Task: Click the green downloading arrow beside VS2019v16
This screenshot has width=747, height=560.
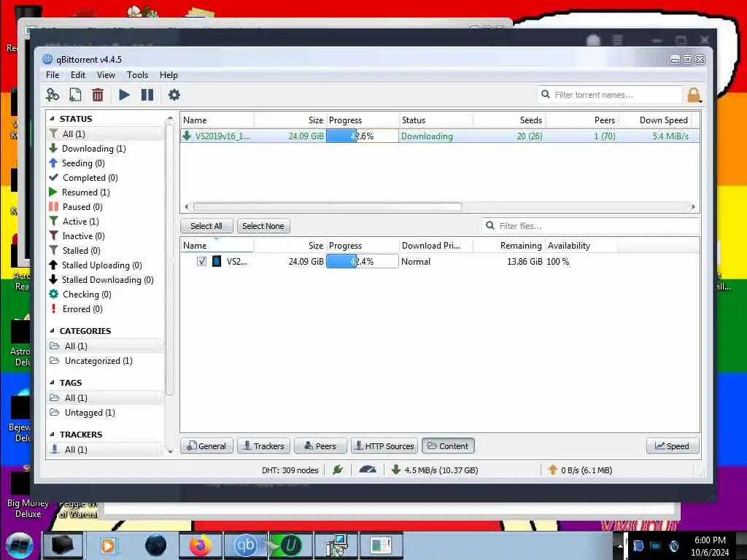Action: [x=187, y=136]
